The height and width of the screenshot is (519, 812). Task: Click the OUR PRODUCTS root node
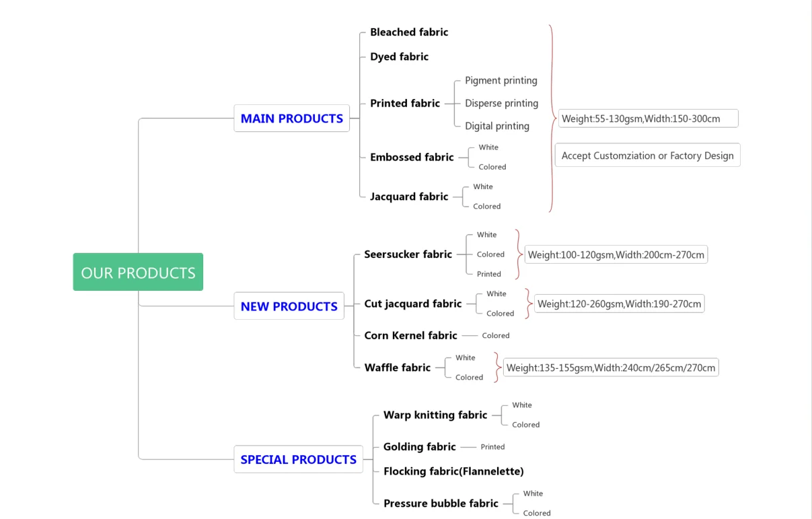click(x=138, y=273)
